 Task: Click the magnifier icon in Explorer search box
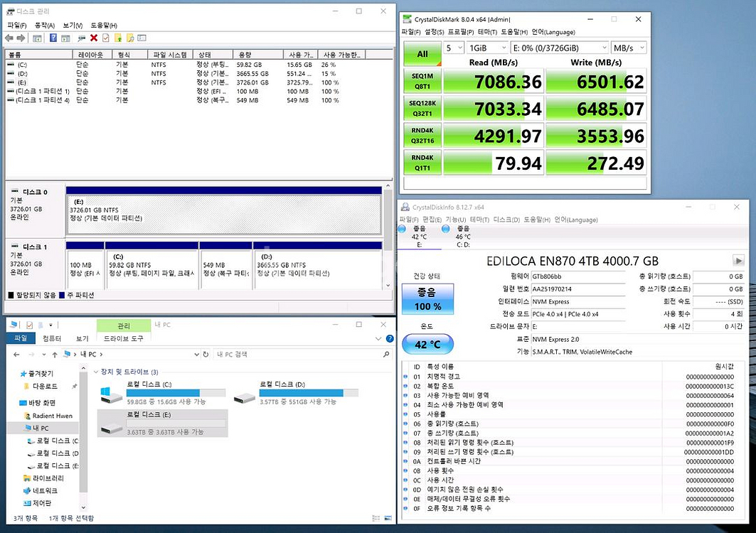click(385, 354)
